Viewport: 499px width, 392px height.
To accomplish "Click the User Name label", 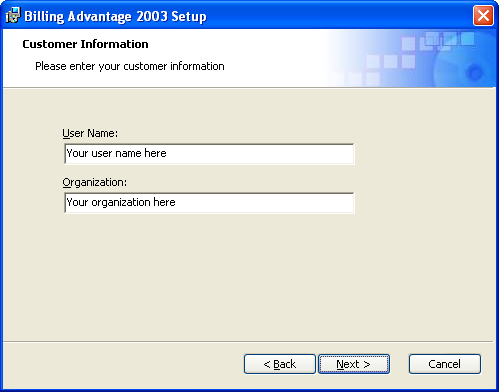I will pos(90,133).
